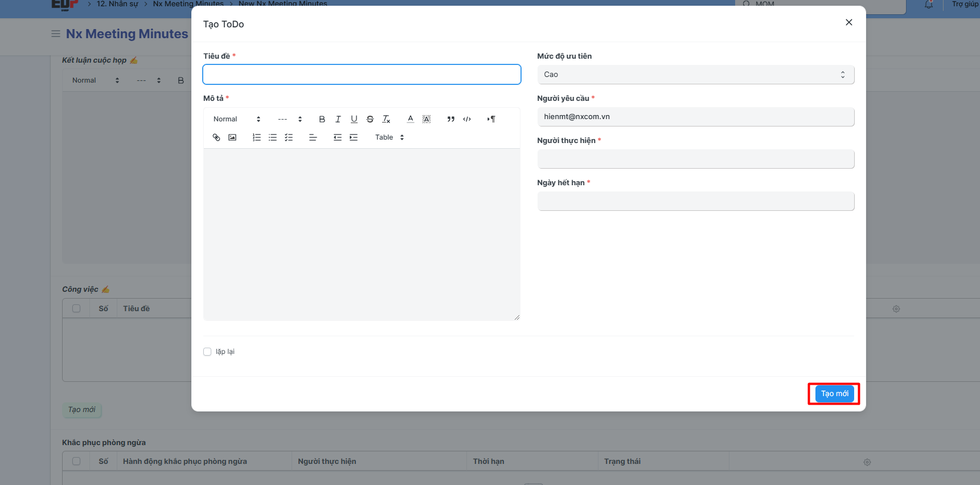This screenshot has height=485, width=980.
Task: Open the Table dropdown in editor toolbar
Action: click(x=389, y=137)
